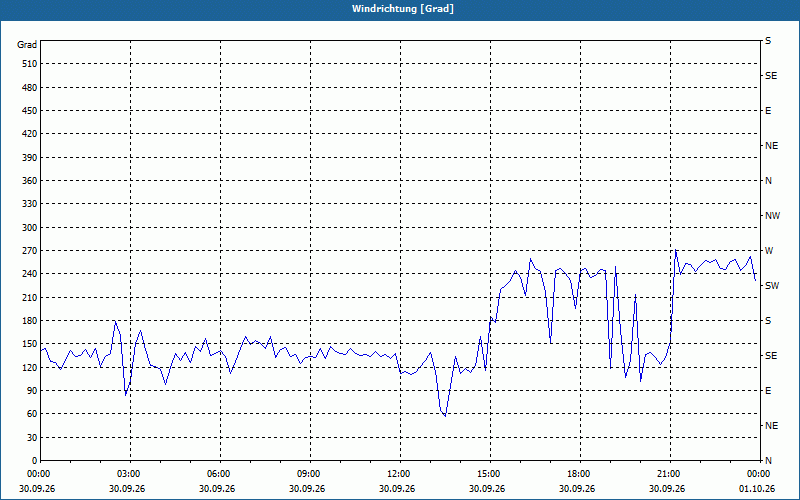Select the 210 degree scale label

click(x=30, y=297)
